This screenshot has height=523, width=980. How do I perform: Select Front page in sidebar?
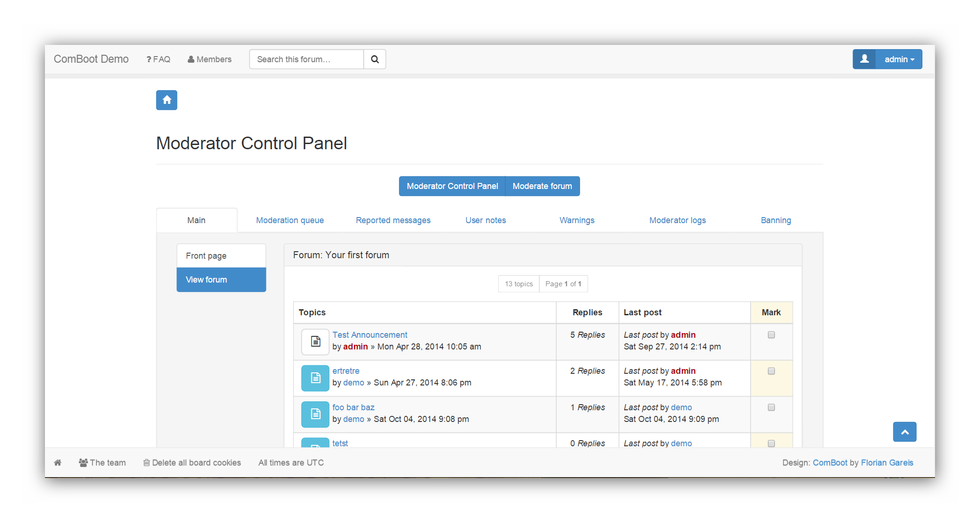point(221,256)
